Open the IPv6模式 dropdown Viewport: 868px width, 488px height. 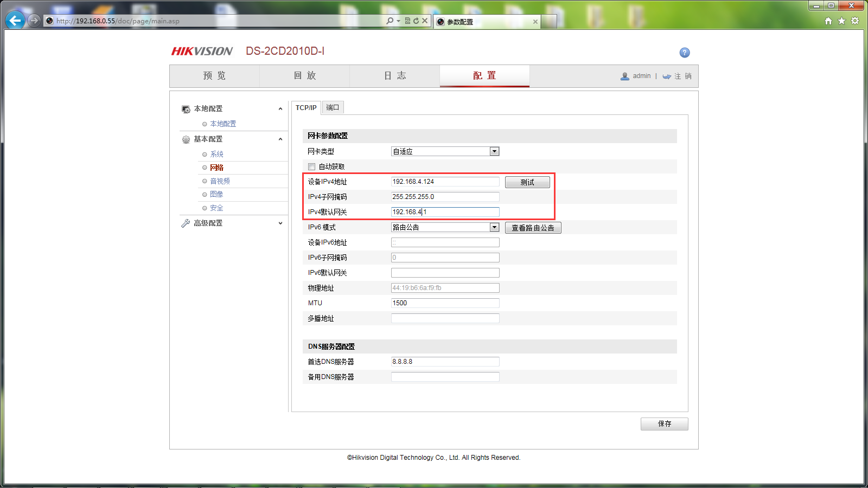pos(494,227)
